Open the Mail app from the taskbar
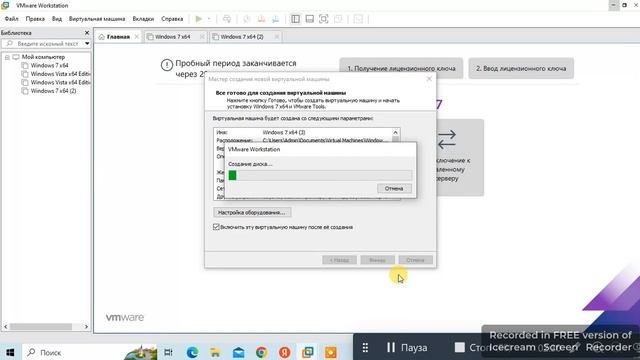The height and width of the screenshot is (360, 640). 238,352
